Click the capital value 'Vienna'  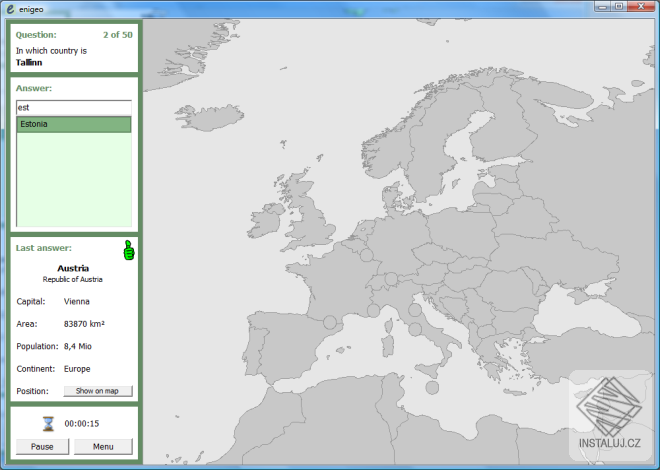pyautogui.click(x=77, y=302)
